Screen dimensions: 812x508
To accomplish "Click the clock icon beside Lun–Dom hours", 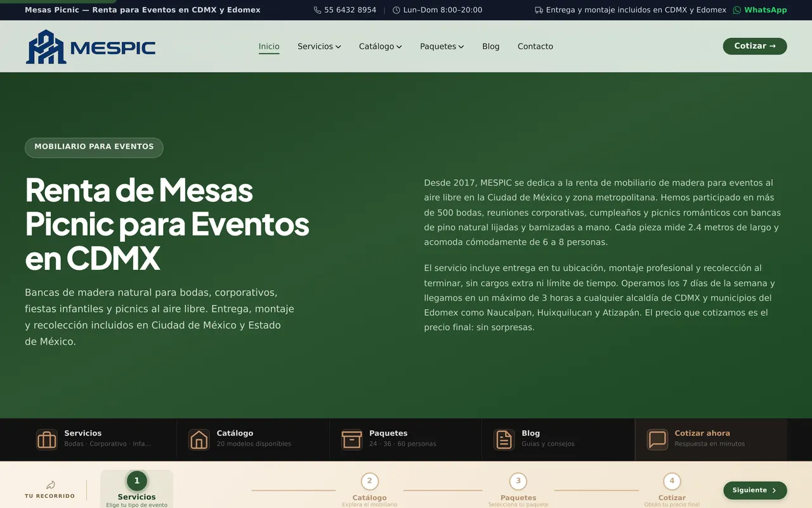I will [x=396, y=10].
